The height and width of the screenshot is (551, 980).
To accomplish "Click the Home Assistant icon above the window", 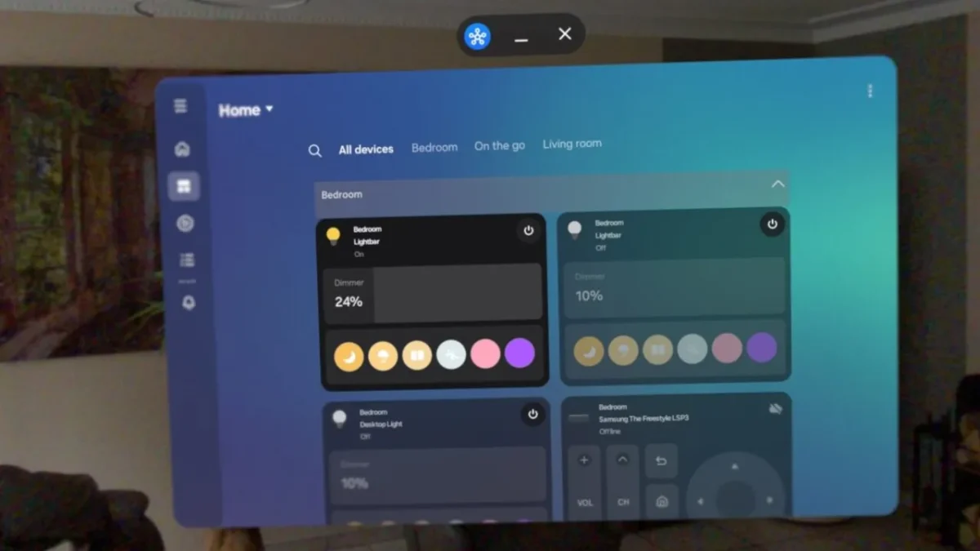I will [477, 37].
